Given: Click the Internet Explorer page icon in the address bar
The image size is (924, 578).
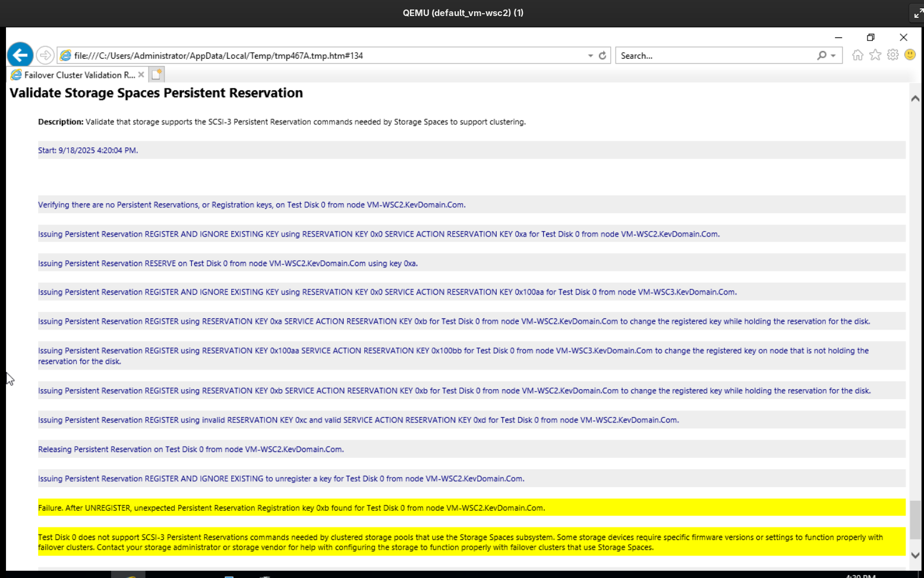Looking at the screenshot, I should pyautogui.click(x=65, y=55).
